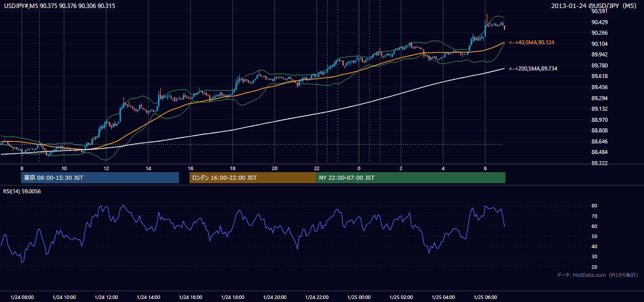644x302 pixels.
Task: Click the NY 22:00-07:00 JST session bar
Action: click(411, 178)
